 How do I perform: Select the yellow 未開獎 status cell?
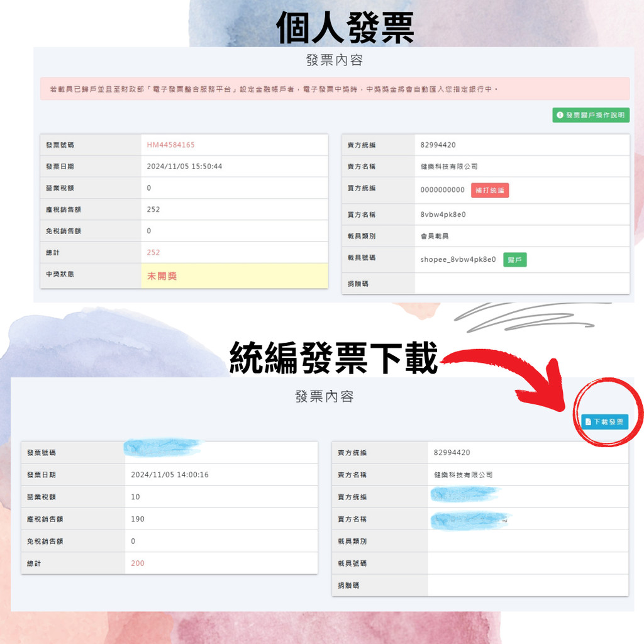click(234, 276)
